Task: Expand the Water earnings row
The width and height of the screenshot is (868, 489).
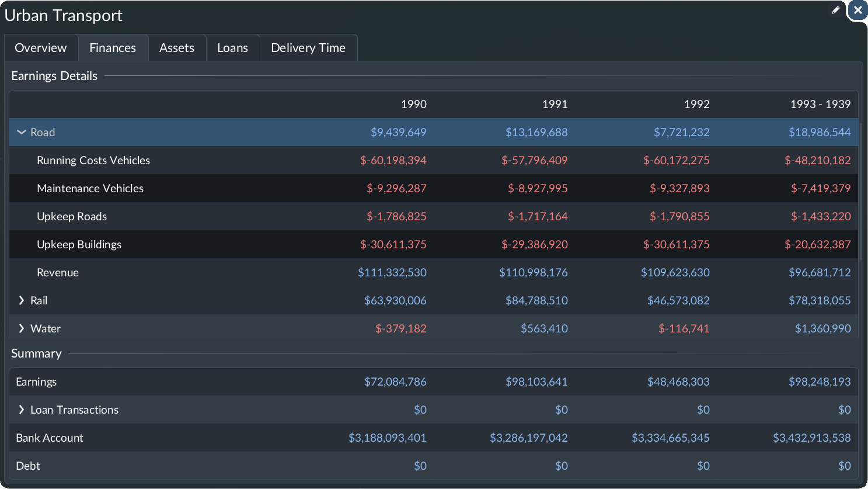Action: (x=22, y=328)
